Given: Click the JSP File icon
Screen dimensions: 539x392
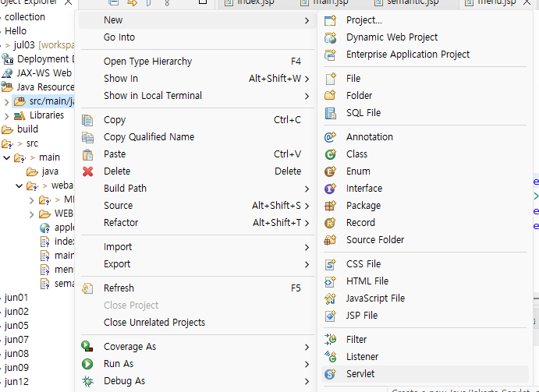Looking at the screenshot, I should 331,316.
